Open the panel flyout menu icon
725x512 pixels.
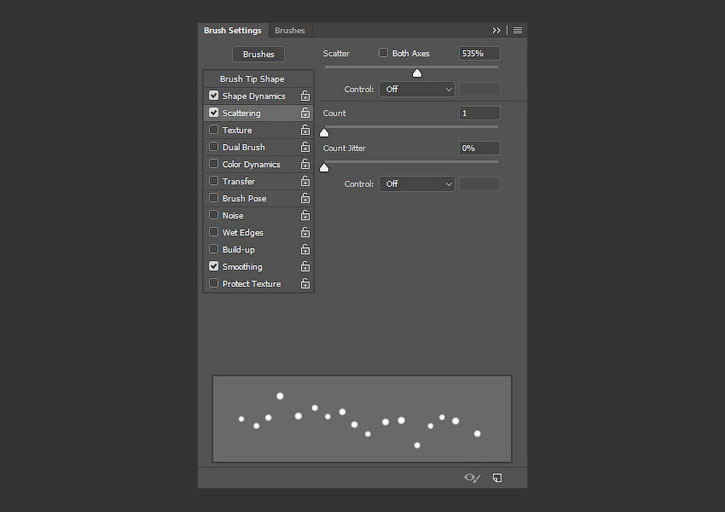517,31
